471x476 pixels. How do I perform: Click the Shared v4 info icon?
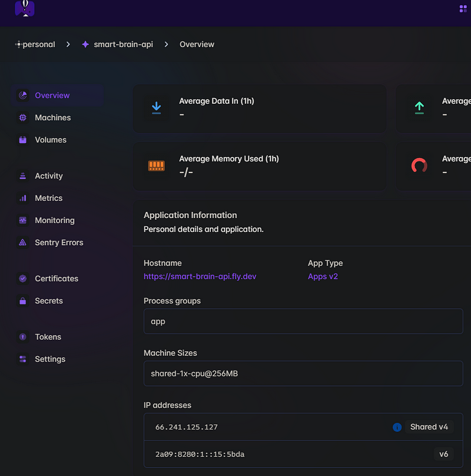pyautogui.click(x=397, y=427)
